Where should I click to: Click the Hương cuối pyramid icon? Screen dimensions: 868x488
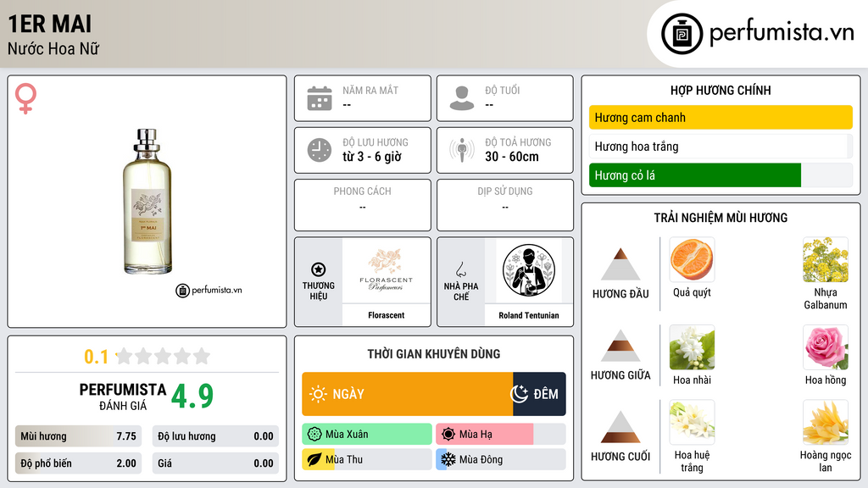(620, 427)
